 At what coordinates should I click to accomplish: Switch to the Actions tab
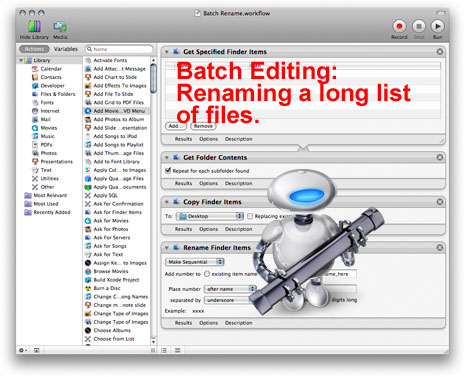tap(34, 49)
